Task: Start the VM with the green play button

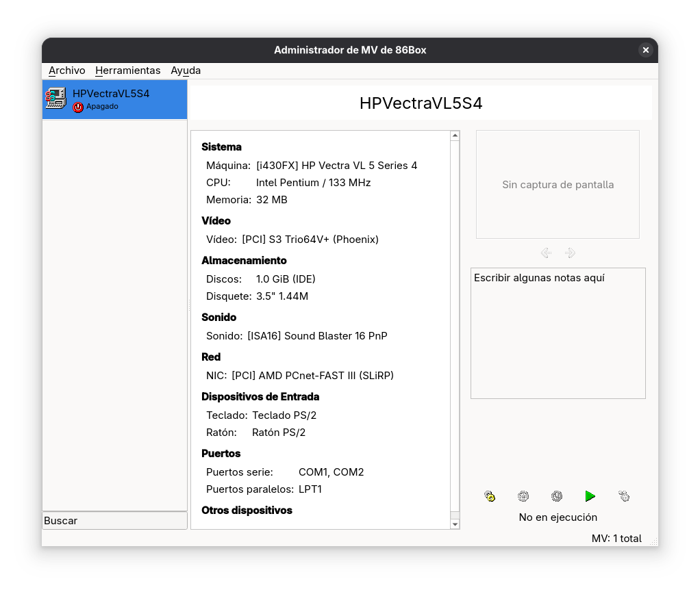Action: click(590, 496)
